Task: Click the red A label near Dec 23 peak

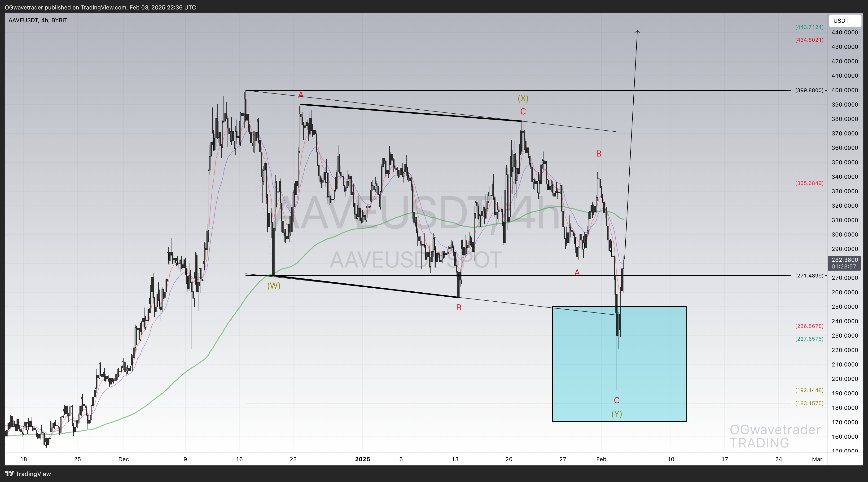Action: click(x=301, y=95)
